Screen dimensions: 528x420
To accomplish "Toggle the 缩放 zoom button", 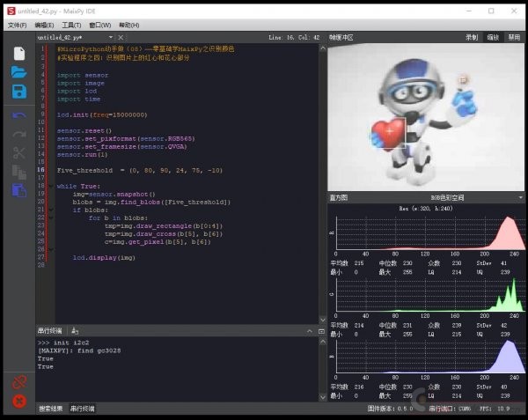I will pos(493,37).
